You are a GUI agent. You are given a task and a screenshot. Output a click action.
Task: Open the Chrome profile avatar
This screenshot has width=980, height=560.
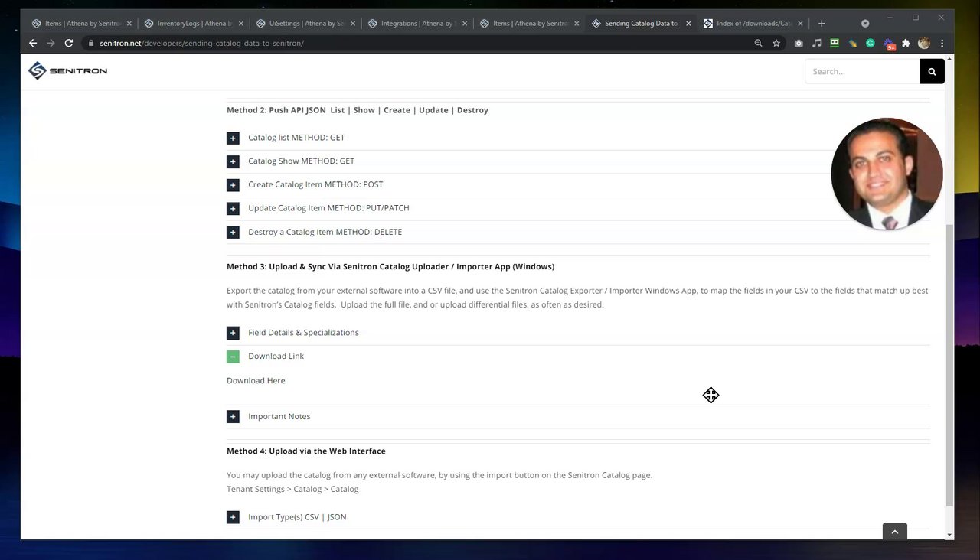pos(924,44)
